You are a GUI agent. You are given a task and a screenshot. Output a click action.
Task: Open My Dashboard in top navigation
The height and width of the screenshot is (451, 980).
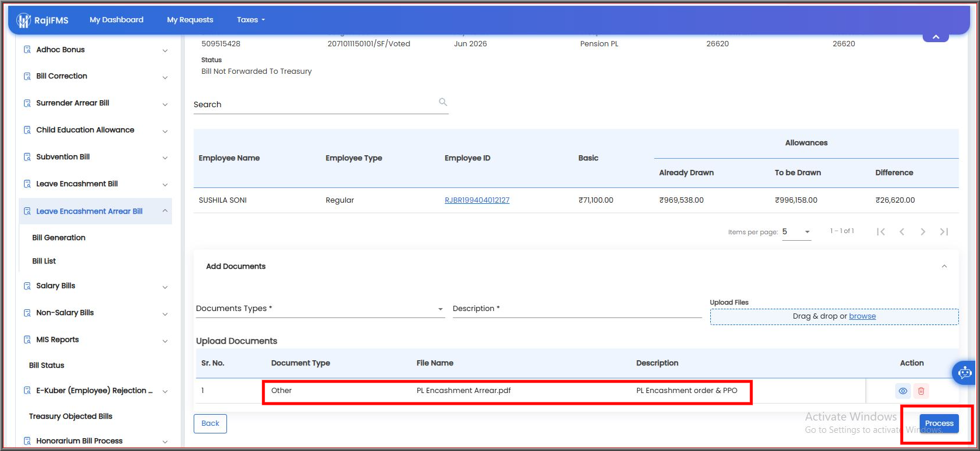tap(116, 20)
